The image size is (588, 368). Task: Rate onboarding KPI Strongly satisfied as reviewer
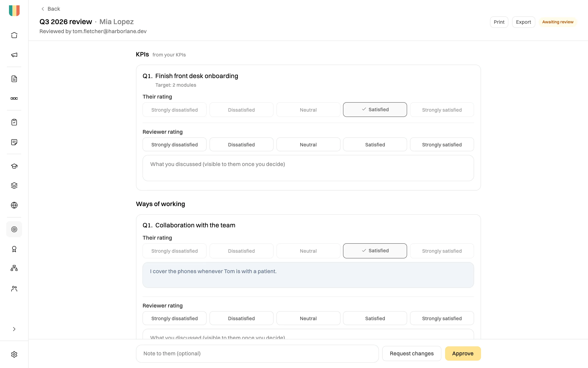[x=442, y=145]
